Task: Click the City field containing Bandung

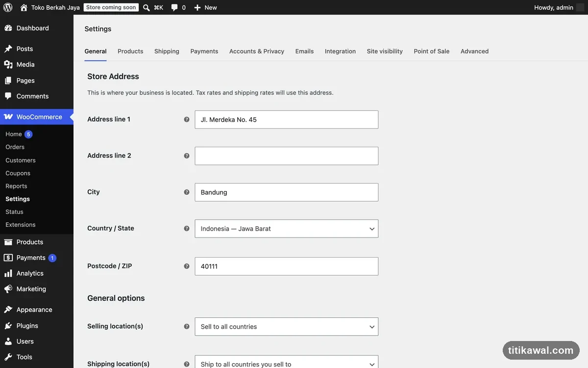Action: click(287, 192)
